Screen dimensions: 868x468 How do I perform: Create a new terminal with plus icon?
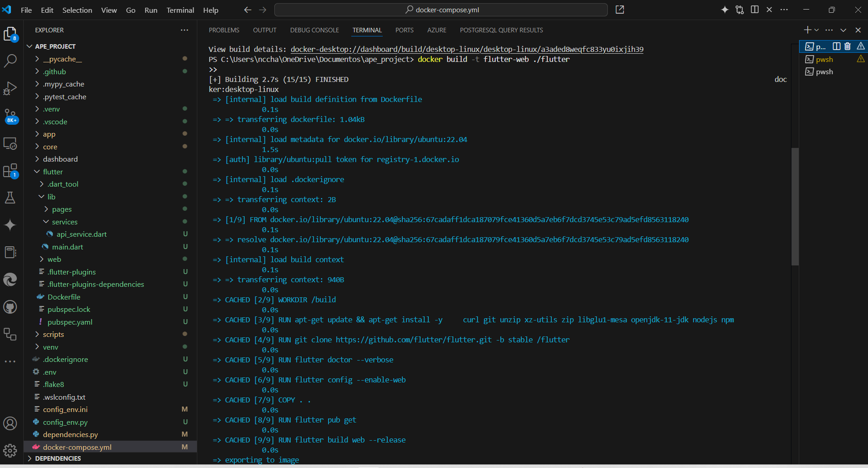click(x=807, y=30)
